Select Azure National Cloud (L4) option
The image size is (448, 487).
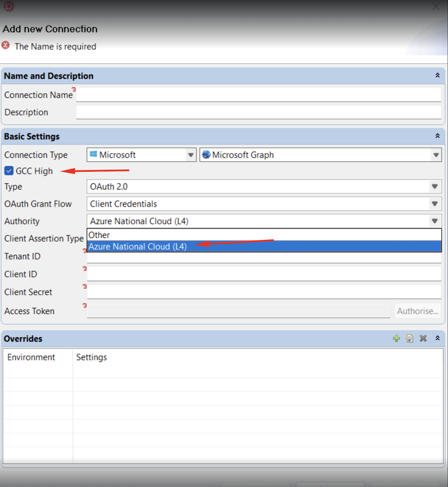coord(264,247)
